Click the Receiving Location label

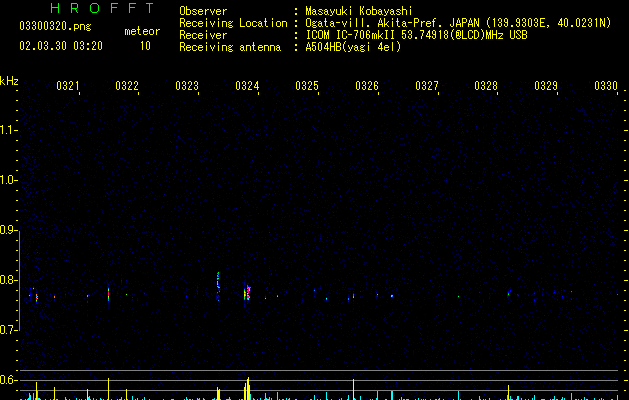click(233, 23)
